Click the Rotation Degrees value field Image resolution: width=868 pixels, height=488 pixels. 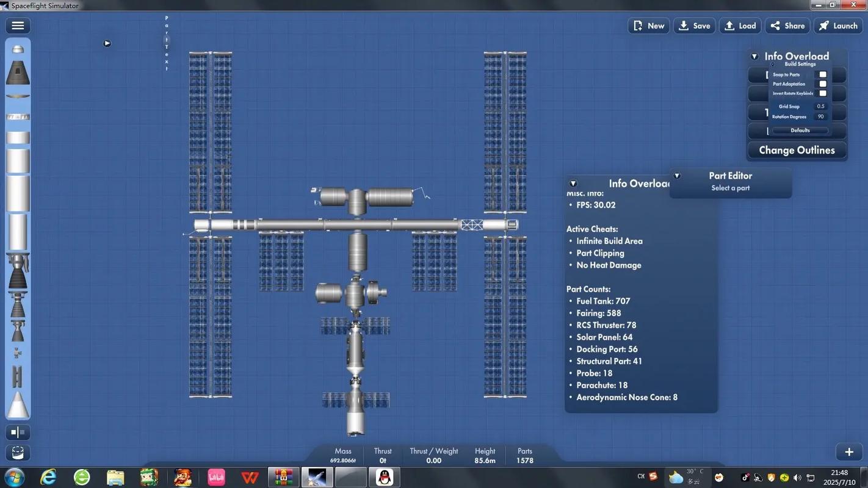pyautogui.click(x=820, y=117)
